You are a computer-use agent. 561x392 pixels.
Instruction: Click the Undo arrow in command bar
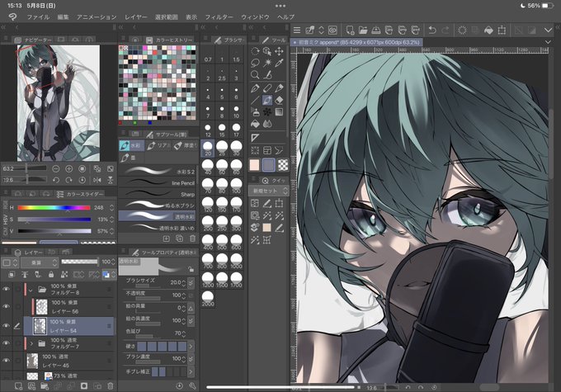click(432, 30)
